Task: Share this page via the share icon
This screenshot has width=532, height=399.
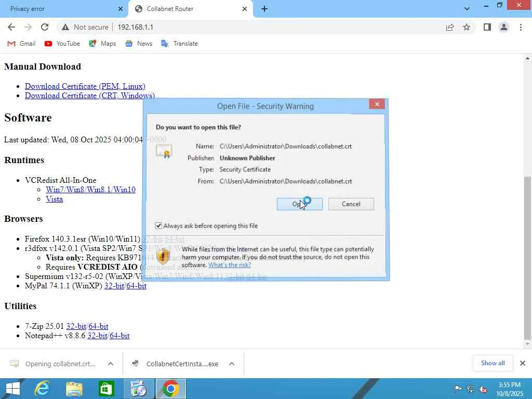Action: point(450,27)
